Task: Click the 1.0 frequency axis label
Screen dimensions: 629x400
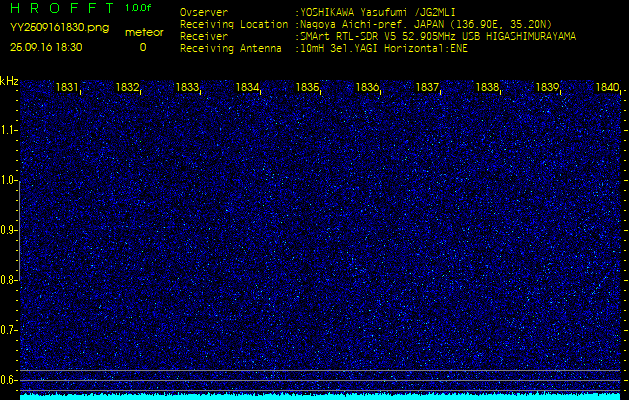Action: (x=9, y=180)
